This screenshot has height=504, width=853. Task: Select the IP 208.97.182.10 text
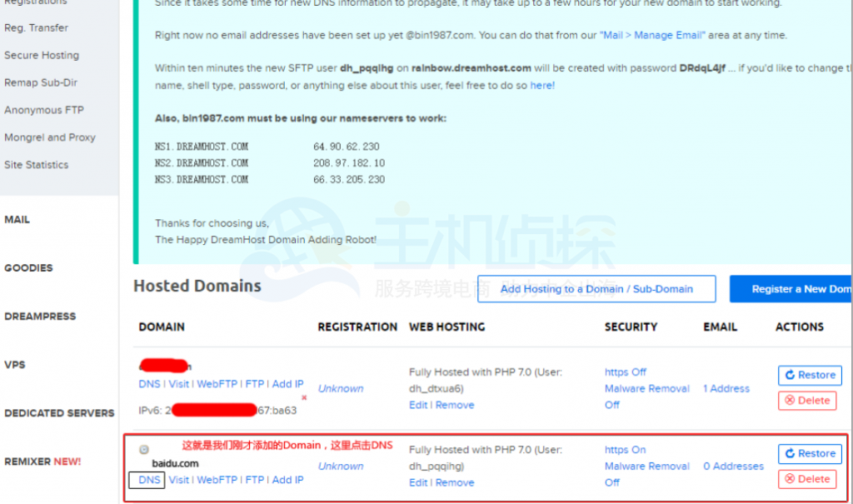coord(349,162)
